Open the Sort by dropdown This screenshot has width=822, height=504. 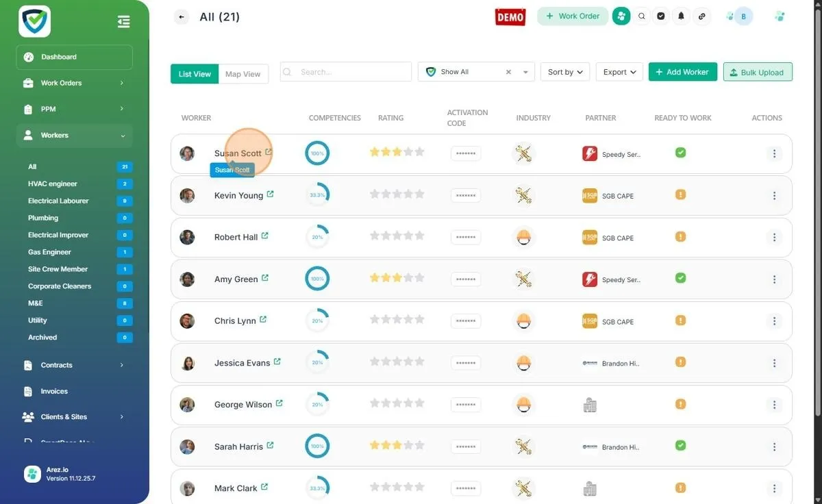coord(564,72)
